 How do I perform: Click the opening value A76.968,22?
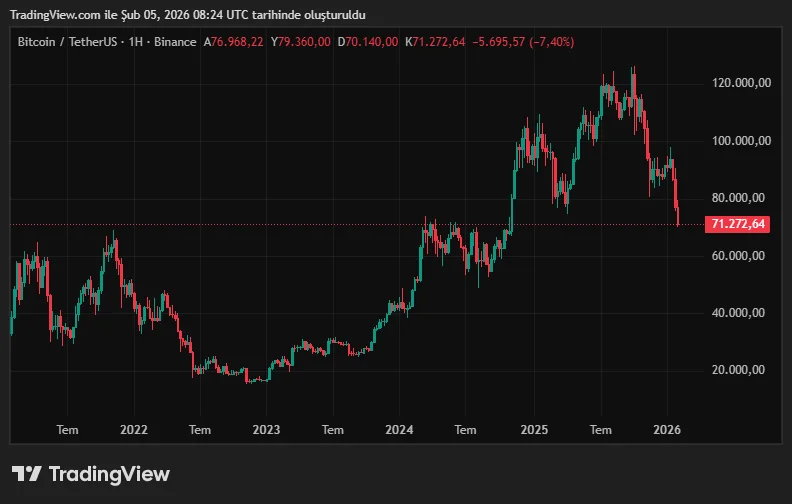point(234,42)
